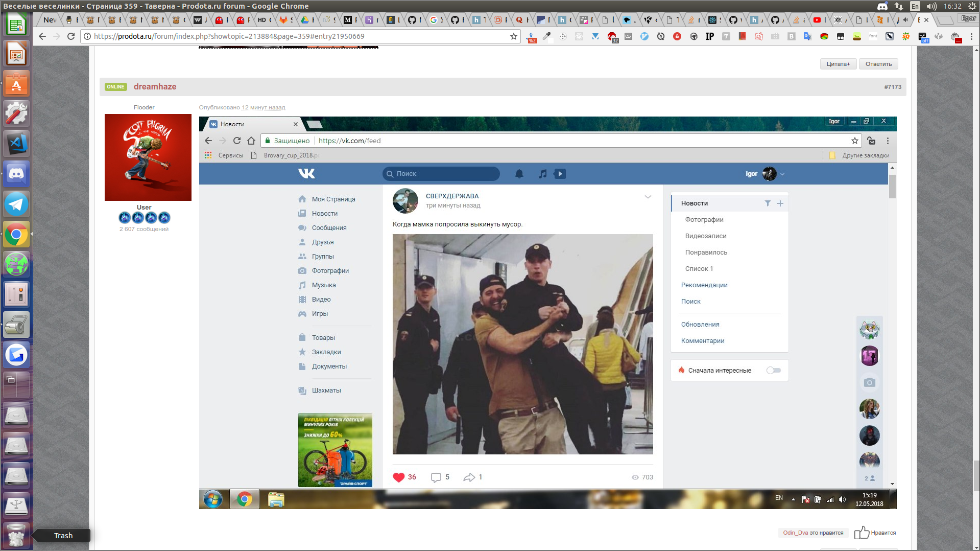The height and width of the screenshot is (551, 980).
Task: Click the VK Поиск search field
Action: click(441, 174)
